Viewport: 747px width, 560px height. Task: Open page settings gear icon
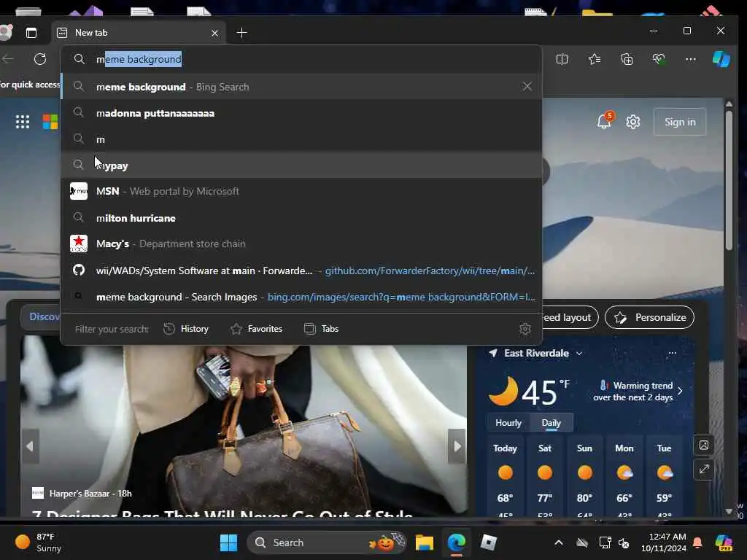click(632, 122)
